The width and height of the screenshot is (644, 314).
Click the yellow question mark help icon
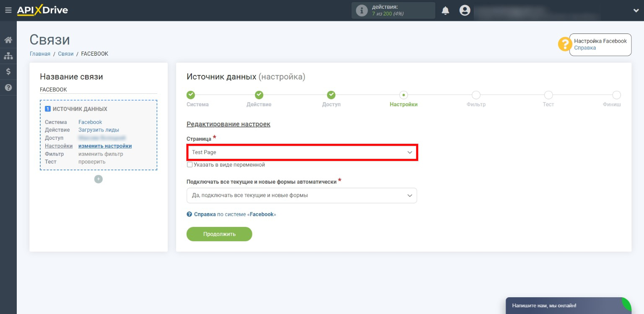565,44
